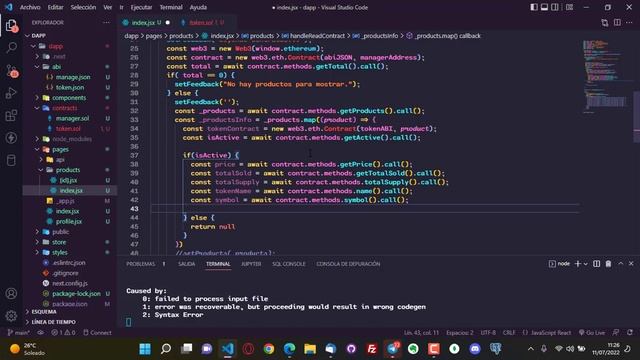Open Run and Debug view
Screen dimensions: 640x360
[x=11, y=93]
